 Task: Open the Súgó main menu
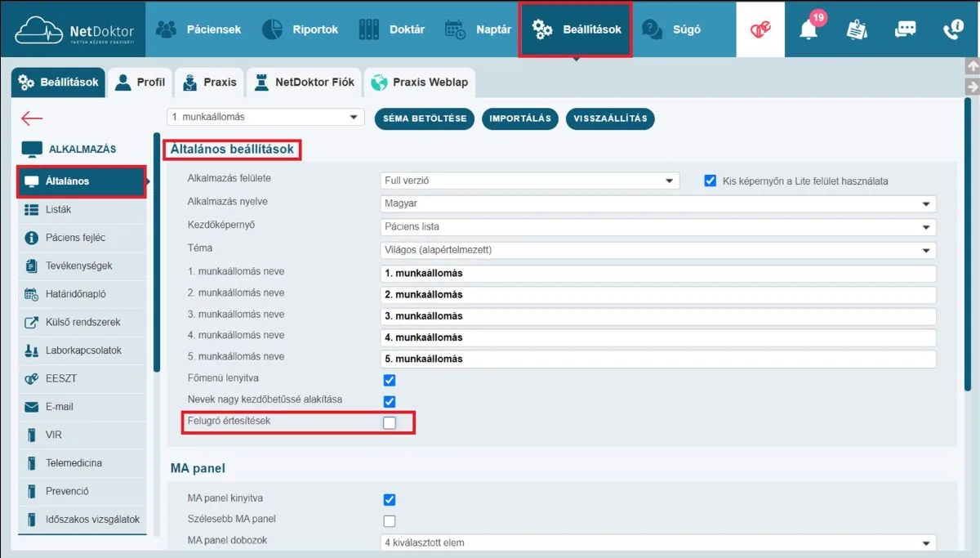pos(672,29)
